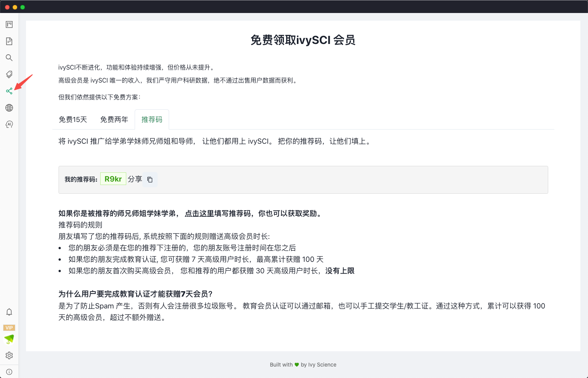Click the 'Built with by Ivy Science' footer

(303, 365)
